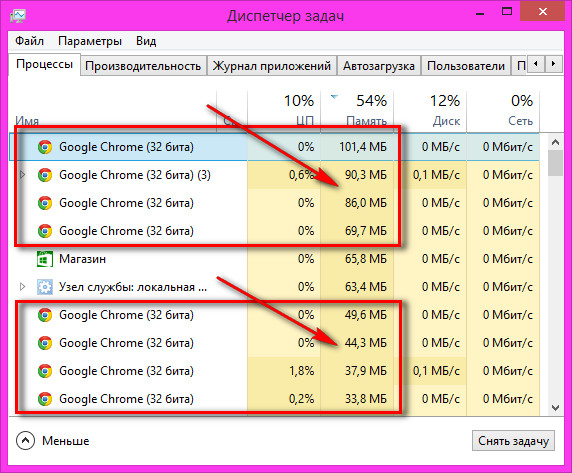Click 0,1 МБ/с disk cell in 90,3 МБ row
572x473 pixels.
coord(430,175)
